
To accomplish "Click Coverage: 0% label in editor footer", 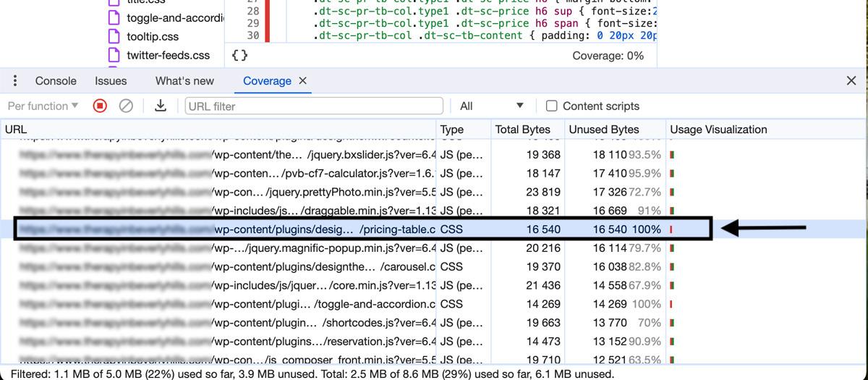I will (x=608, y=56).
